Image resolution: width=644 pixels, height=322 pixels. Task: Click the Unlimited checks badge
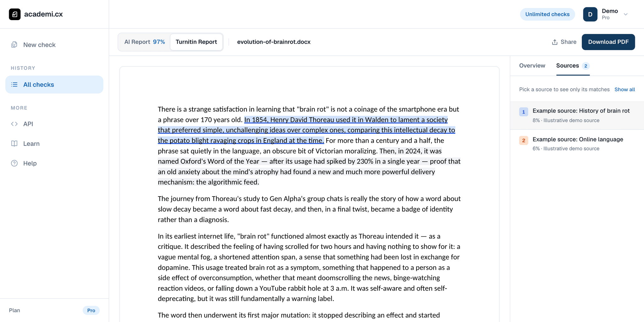coord(547,14)
